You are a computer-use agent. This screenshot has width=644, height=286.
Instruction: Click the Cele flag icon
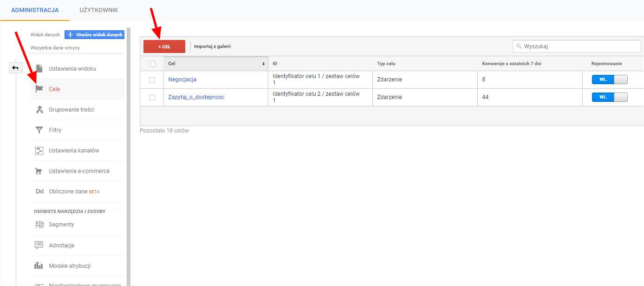[39, 89]
